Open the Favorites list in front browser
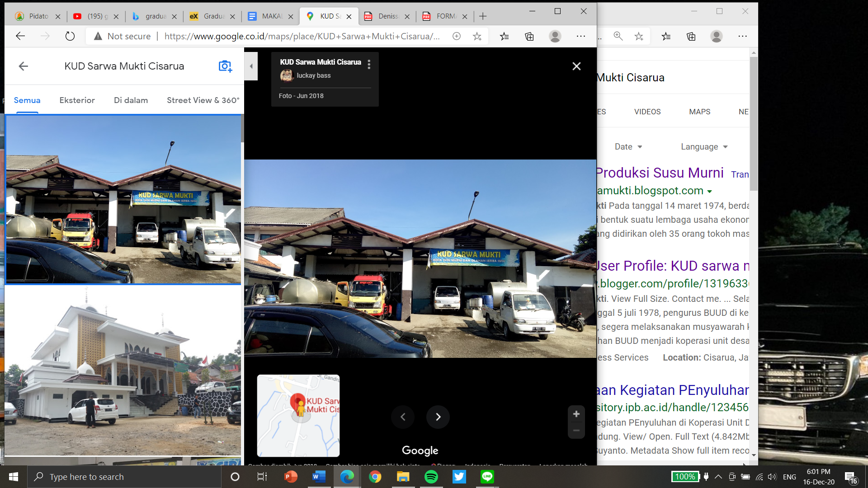The width and height of the screenshot is (868, 488). tap(505, 36)
